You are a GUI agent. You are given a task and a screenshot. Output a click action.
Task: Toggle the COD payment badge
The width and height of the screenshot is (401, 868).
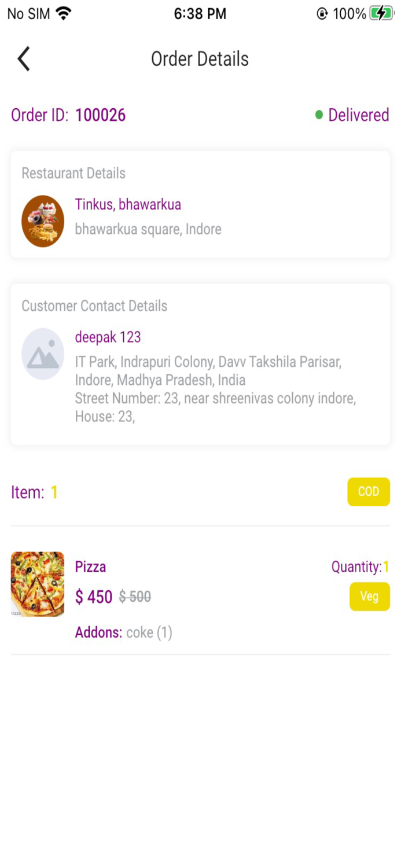coord(369,492)
